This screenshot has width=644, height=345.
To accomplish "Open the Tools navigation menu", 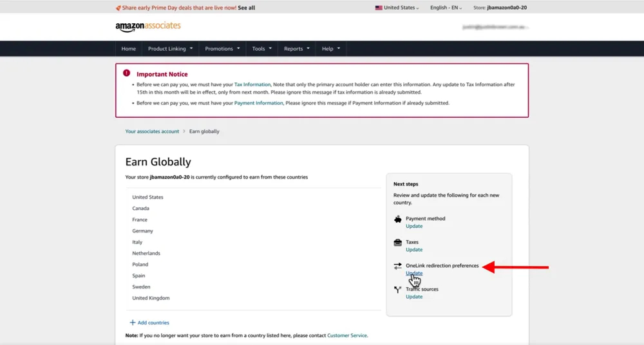I will pos(261,49).
